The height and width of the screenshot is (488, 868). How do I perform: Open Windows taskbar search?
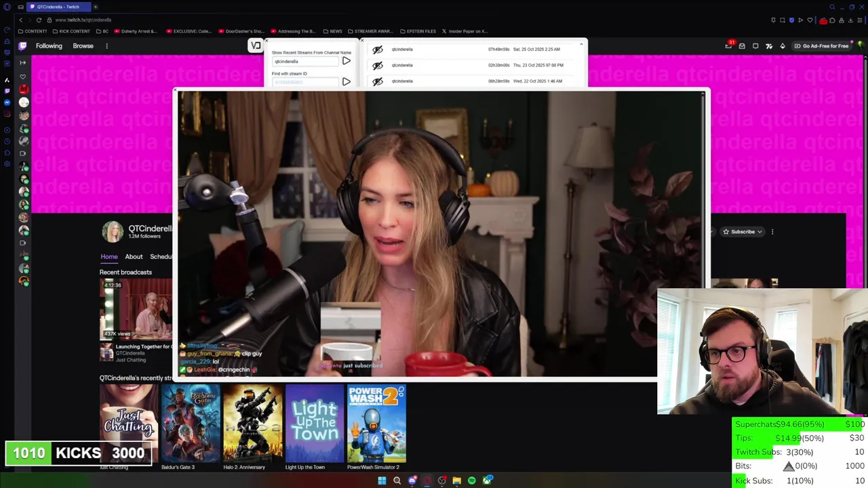(x=397, y=481)
